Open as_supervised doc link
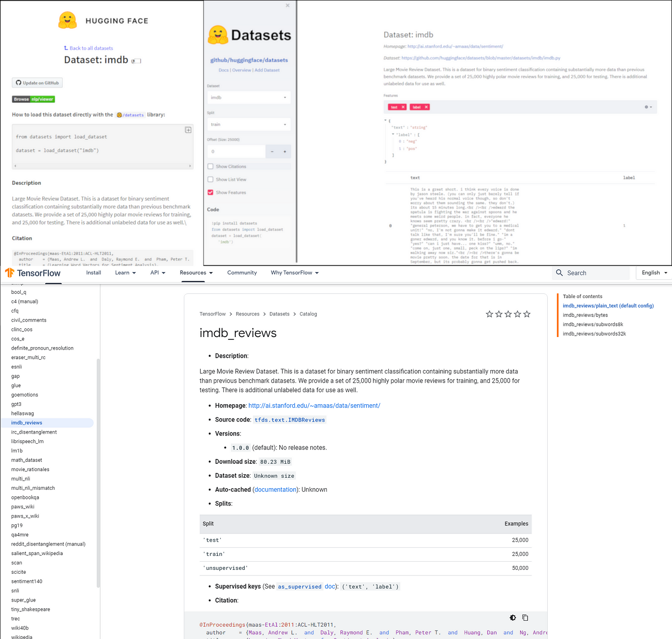Image resolution: width=672 pixels, height=639 pixels. click(x=306, y=587)
